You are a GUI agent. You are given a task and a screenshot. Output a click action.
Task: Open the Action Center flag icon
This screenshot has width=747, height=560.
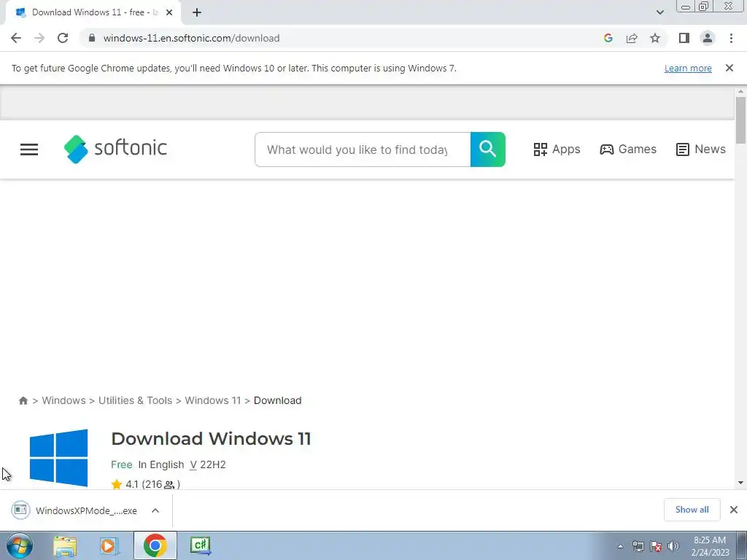656,546
